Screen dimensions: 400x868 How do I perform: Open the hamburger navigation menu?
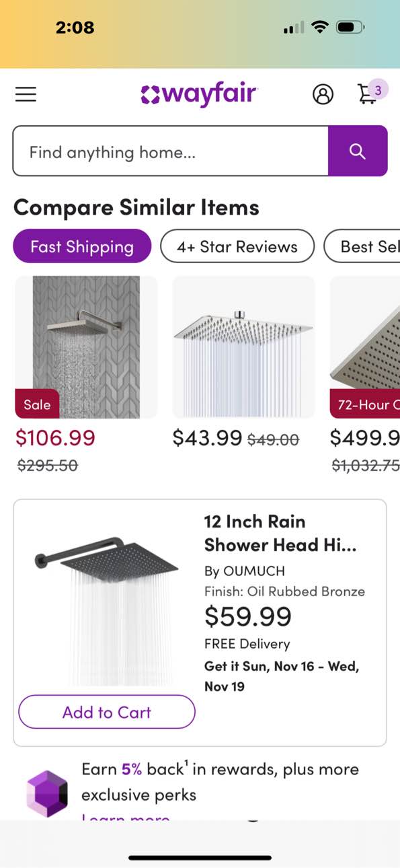click(26, 94)
